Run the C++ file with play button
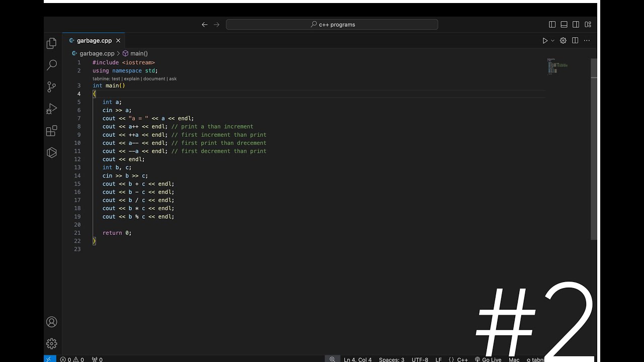Image resolution: width=644 pixels, height=362 pixels. [x=545, y=41]
